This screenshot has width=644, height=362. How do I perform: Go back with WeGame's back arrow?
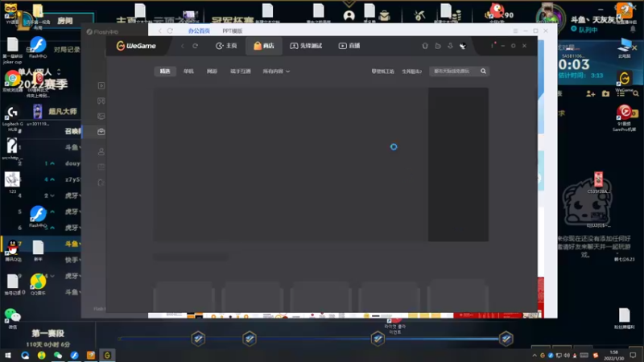click(x=183, y=46)
